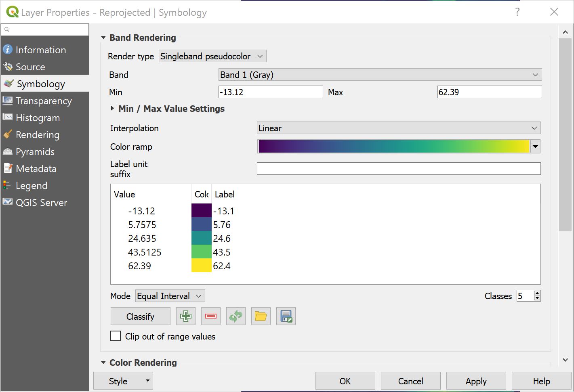Remove the selected classification value
Screen dimensions: 574x392
210,316
